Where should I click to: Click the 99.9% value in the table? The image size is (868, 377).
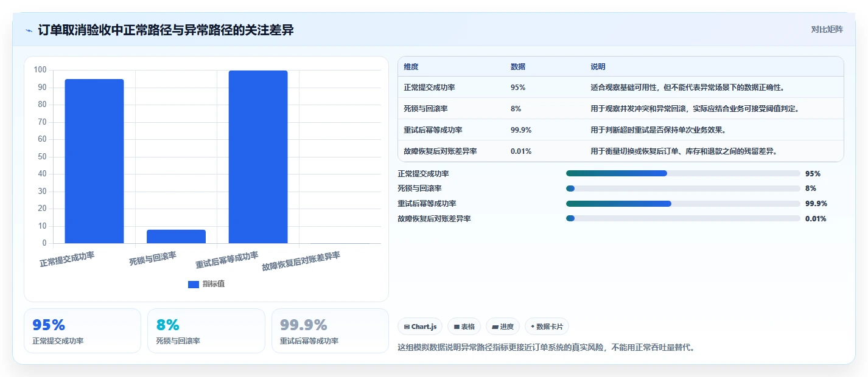521,130
